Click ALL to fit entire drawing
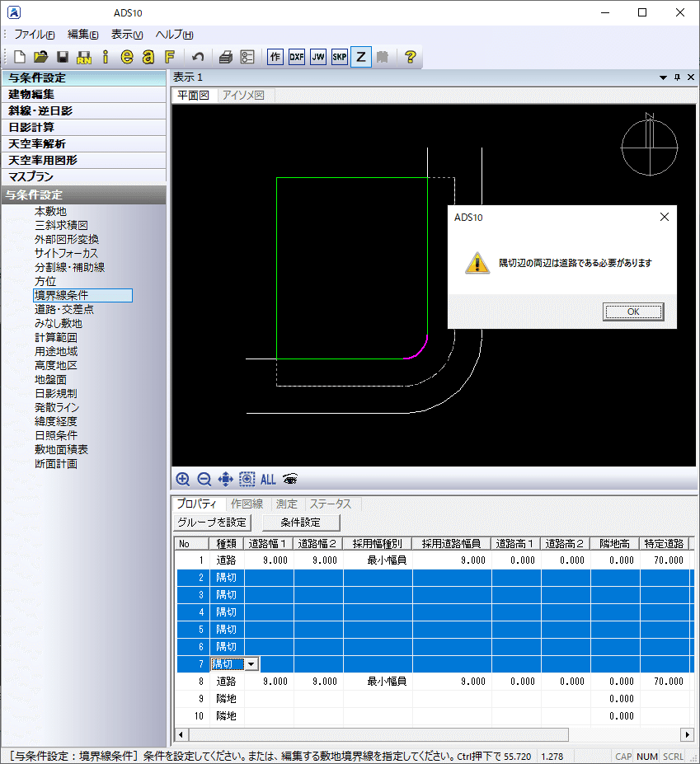Viewport: 700px width, 764px height. 268,480
